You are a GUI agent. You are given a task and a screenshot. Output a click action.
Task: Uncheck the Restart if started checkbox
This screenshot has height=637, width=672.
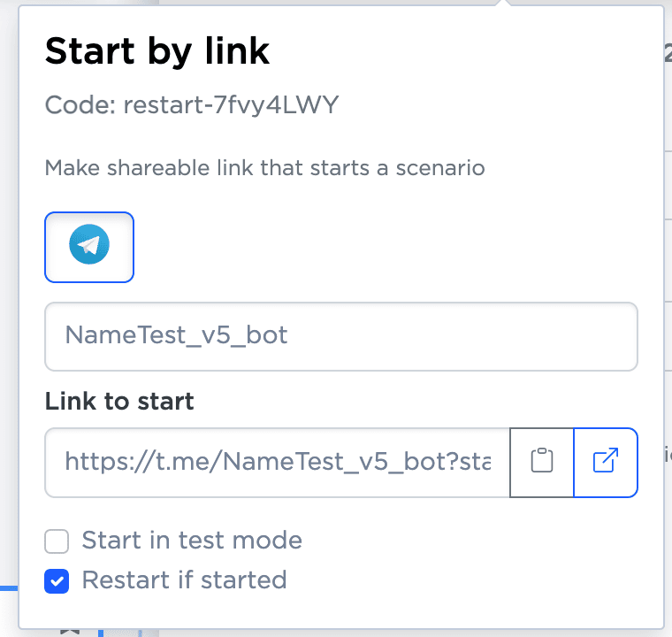click(x=57, y=581)
